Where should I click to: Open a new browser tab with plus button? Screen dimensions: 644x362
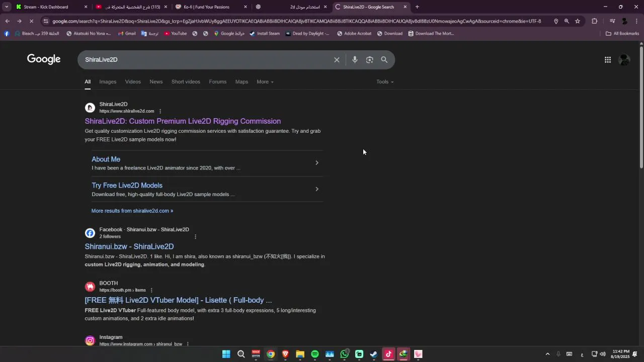(417, 7)
